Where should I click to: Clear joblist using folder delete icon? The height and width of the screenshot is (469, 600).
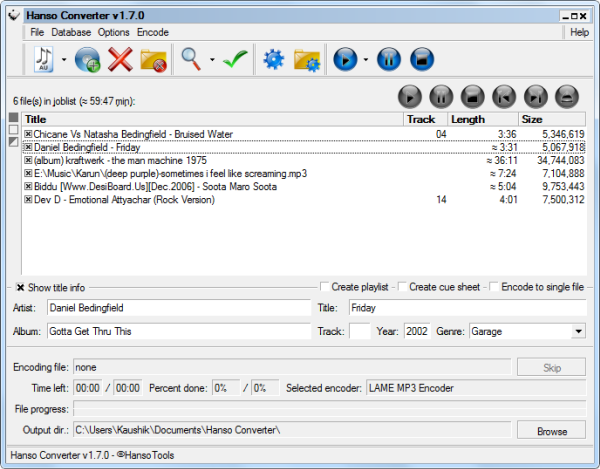pyautogui.click(x=153, y=60)
